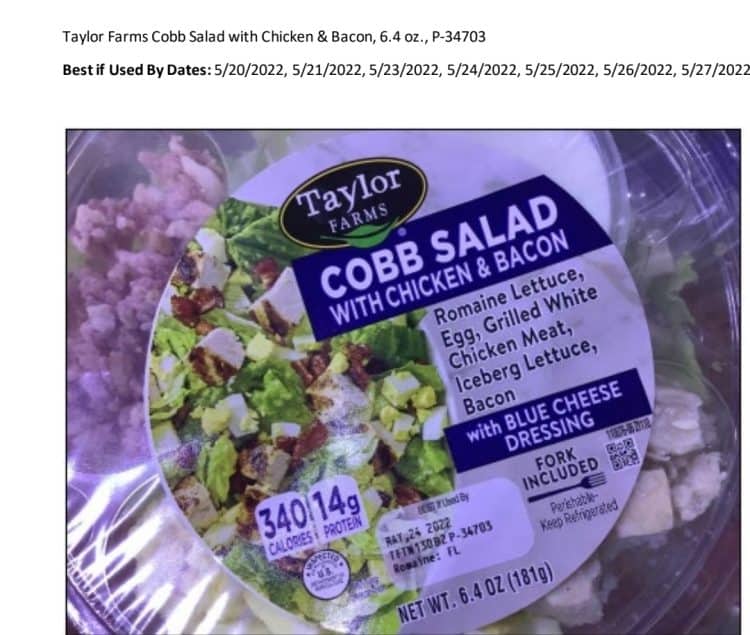Select the 14g Protein badge
This screenshot has width=750, height=635.
point(340,512)
